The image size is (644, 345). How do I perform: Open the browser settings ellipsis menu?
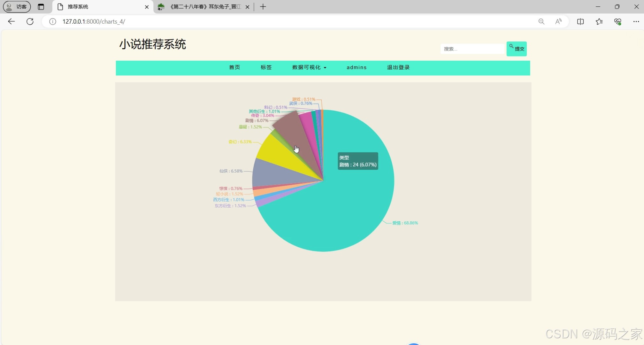pos(636,21)
